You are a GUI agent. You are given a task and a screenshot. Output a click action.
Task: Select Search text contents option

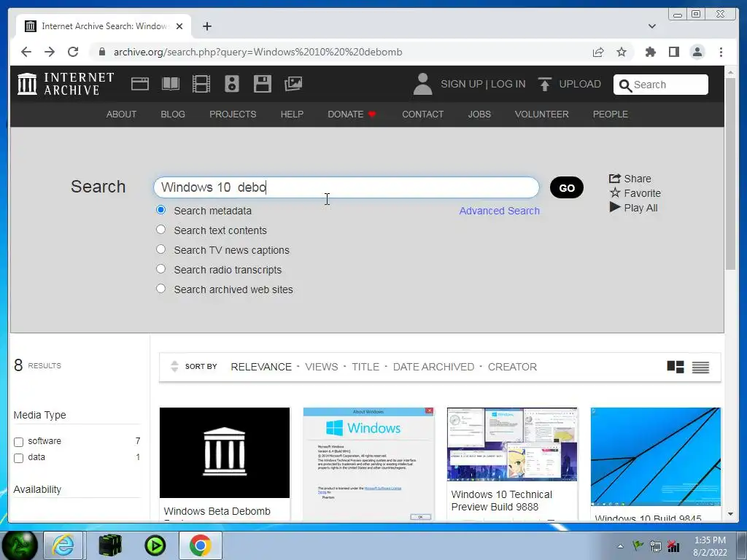click(x=161, y=230)
